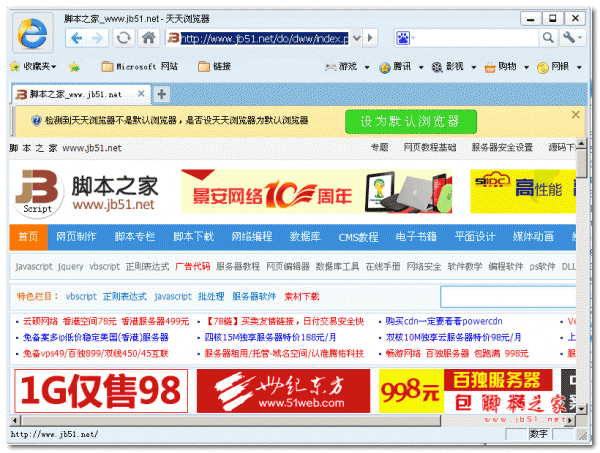Open the 电子书籍 navigation item

[x=416, y=237]
